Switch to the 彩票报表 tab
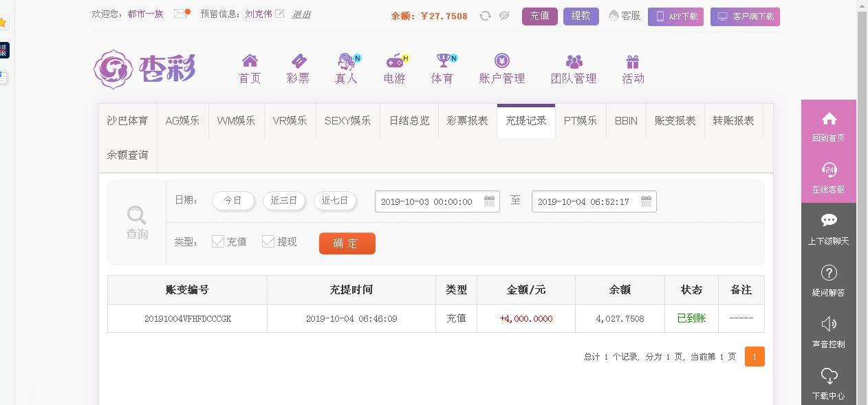Viewport: 868px width, 405px height. click(468, 120)
